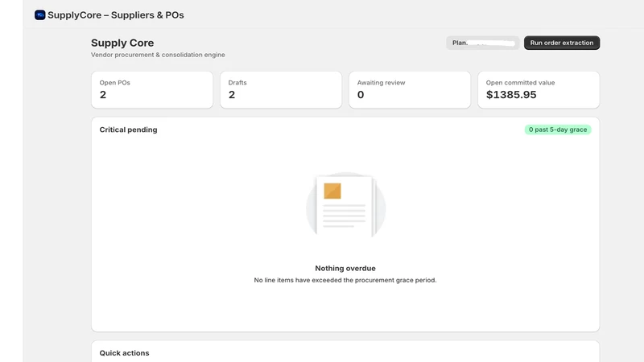Click the Critical pending heading
The image size is (644, 362).
128,130
